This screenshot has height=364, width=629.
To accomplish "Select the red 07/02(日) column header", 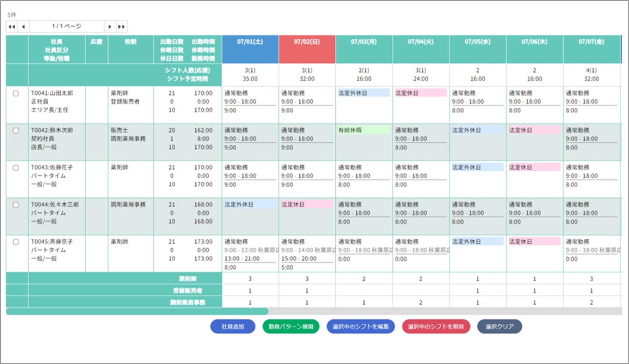I will (x=307, y=49).
